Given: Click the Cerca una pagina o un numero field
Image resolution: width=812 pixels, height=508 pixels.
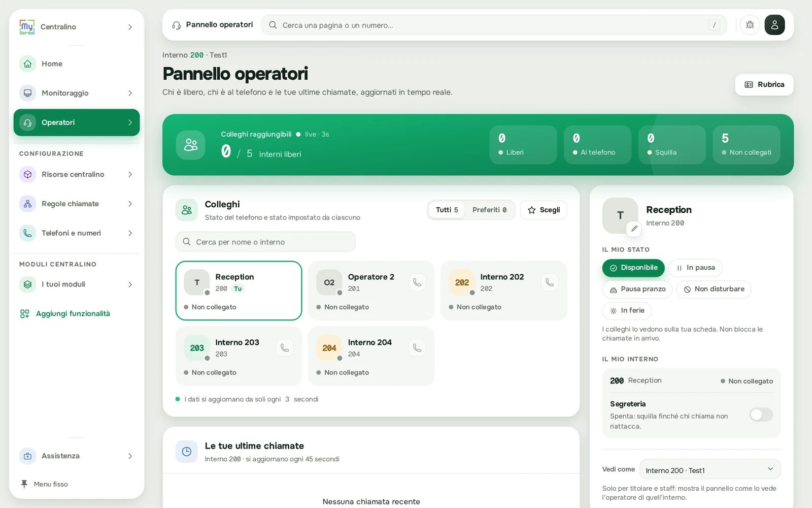Looking at the screenshot, I should coord(494,25).
